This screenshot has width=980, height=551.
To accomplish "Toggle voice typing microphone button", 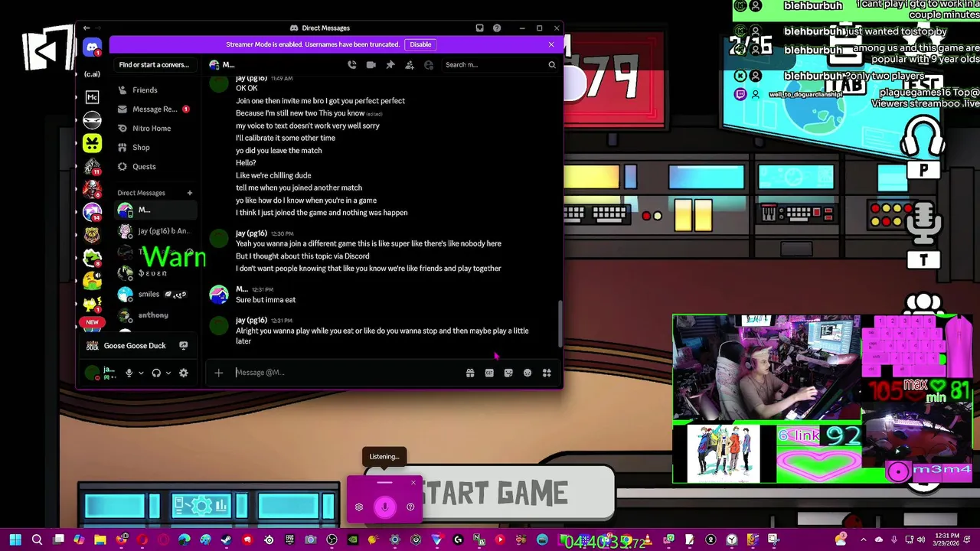I will pos(385,507).
